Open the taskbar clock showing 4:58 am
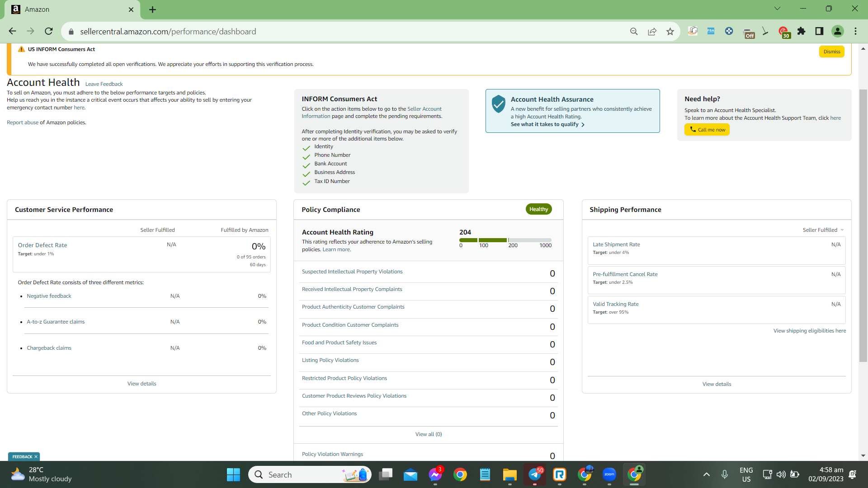The height and width of the screenshot is (488, 868). (x=826, y=474)
